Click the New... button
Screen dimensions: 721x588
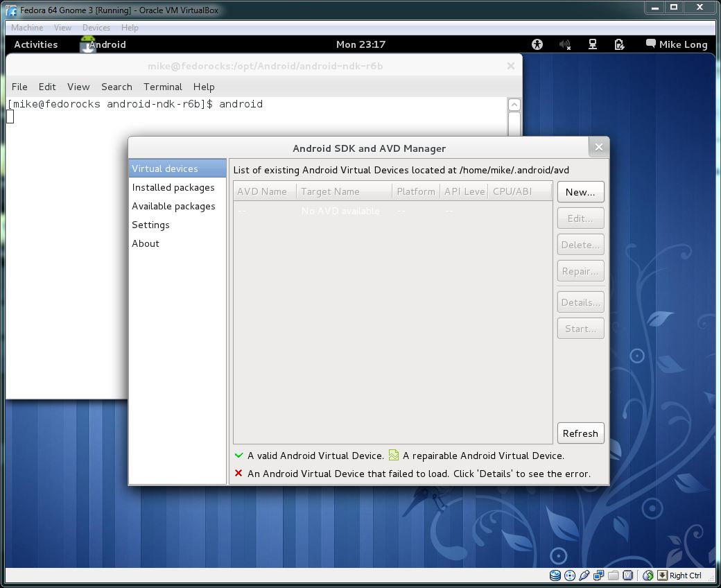click(580, 192)
